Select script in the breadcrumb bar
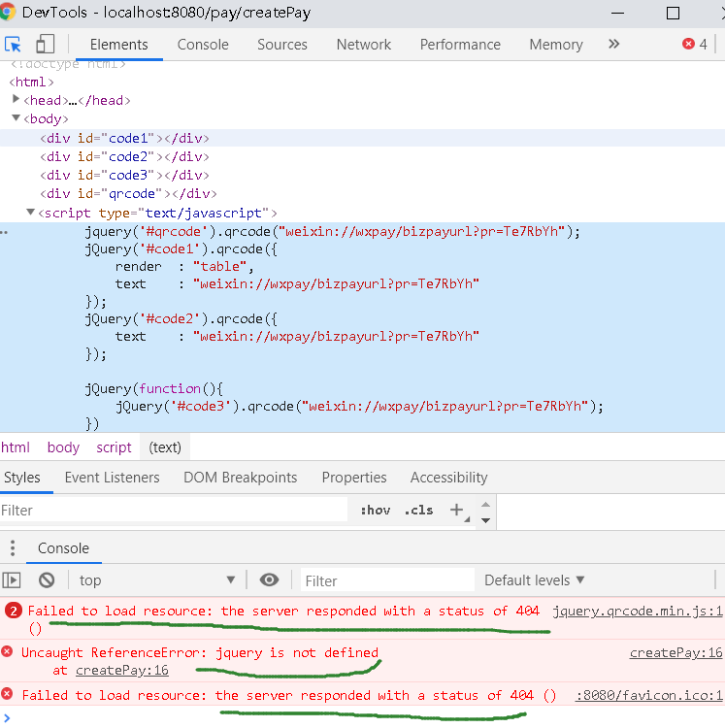 pos(114,447)
